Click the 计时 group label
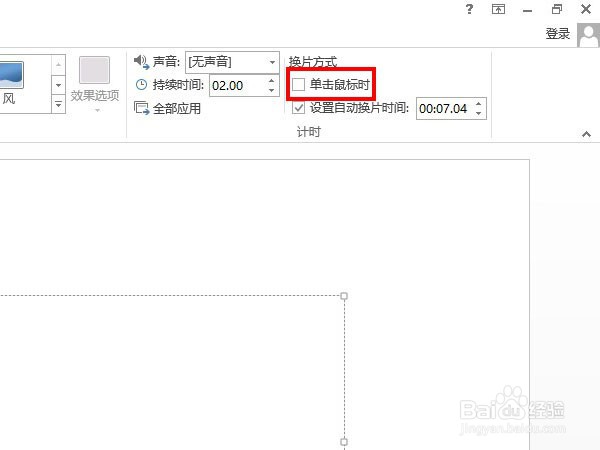The width and height of the screenshot is (600, 450). 308,132
